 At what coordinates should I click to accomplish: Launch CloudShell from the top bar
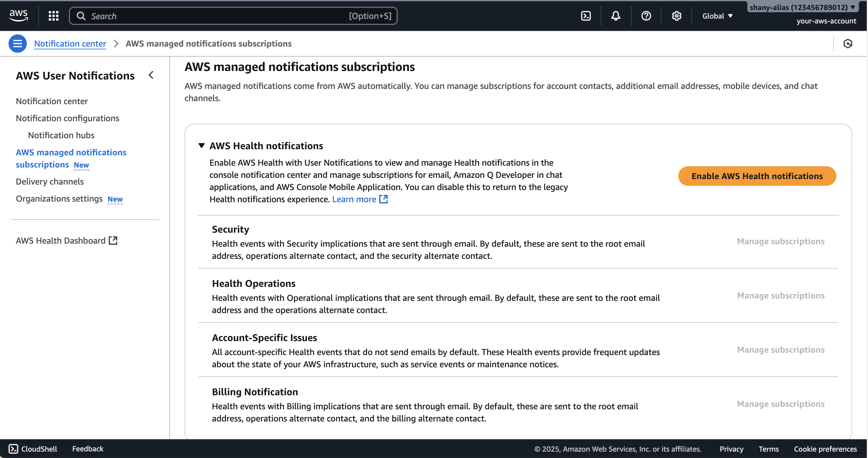[586, 16]
